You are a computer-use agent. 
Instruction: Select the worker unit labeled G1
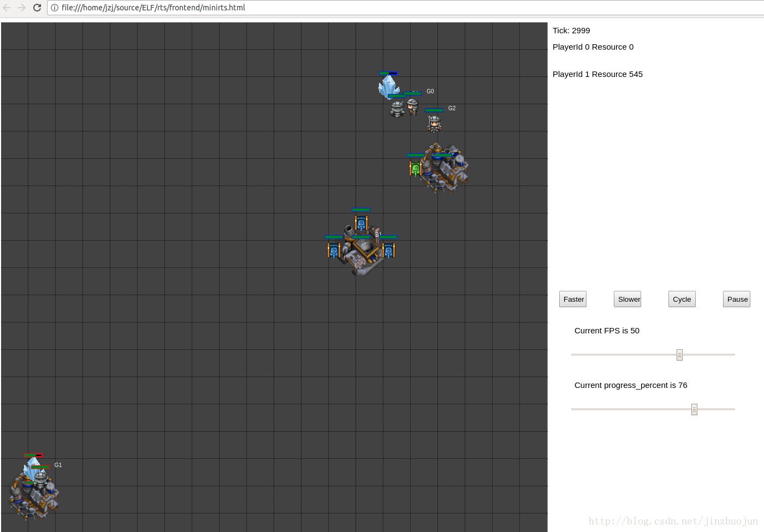tap(40, 480)
